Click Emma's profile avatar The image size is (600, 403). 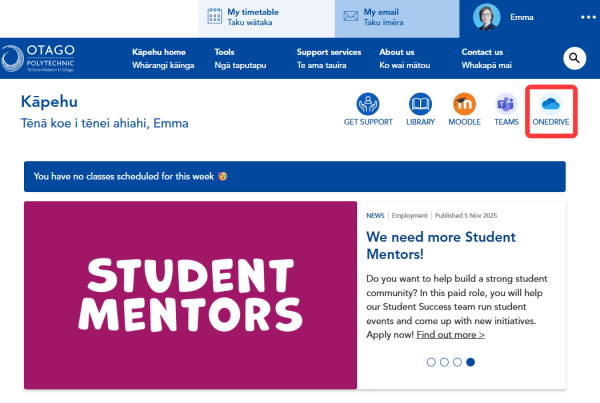click(x=487, y=17)
